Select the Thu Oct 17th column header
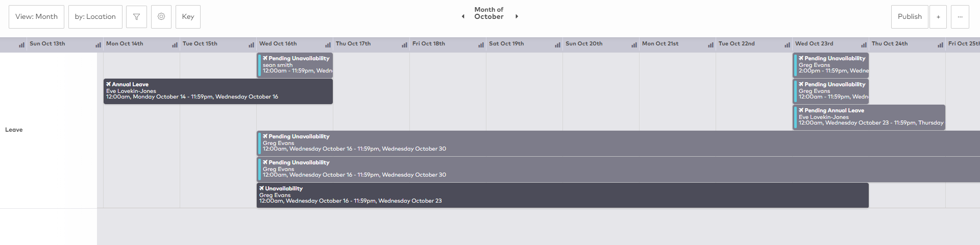This screenshot has height=245, width=980. coord(353,44)
